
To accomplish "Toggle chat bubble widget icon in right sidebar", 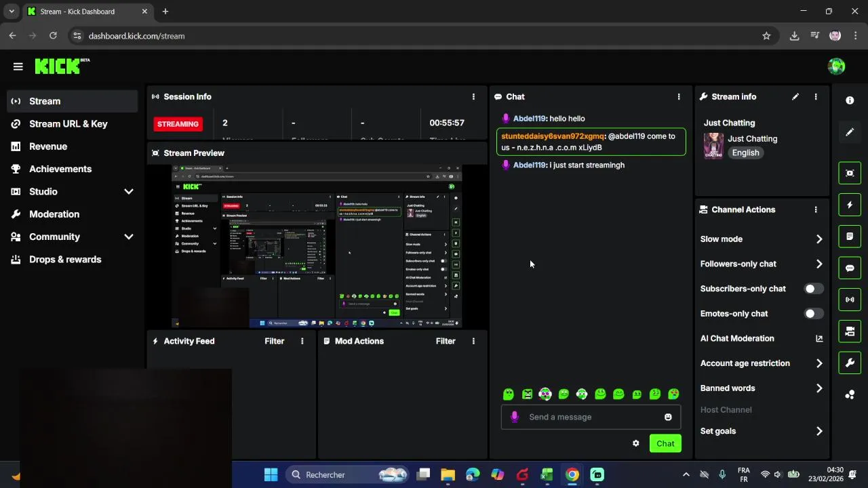I will 850,268.
